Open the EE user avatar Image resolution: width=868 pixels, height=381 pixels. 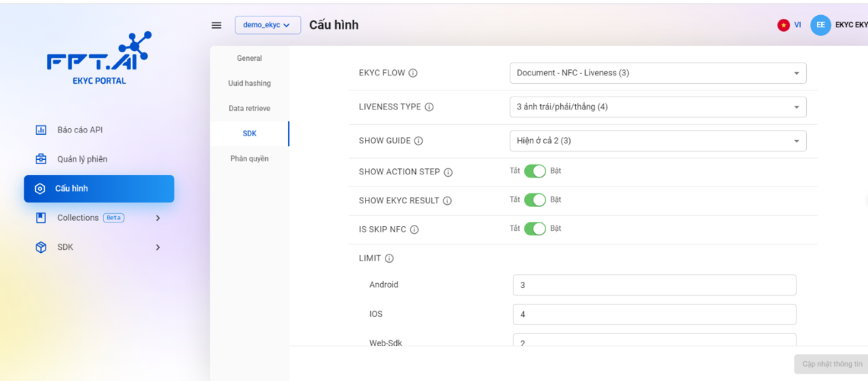point(820,26)
